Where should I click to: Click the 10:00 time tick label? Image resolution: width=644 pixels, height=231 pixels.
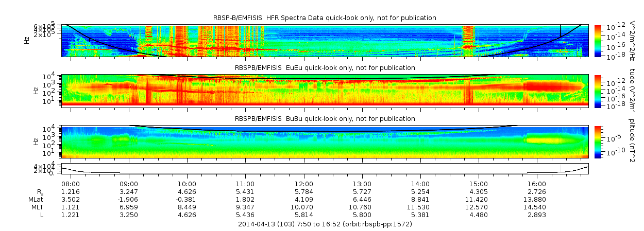[x=187, y=184]
